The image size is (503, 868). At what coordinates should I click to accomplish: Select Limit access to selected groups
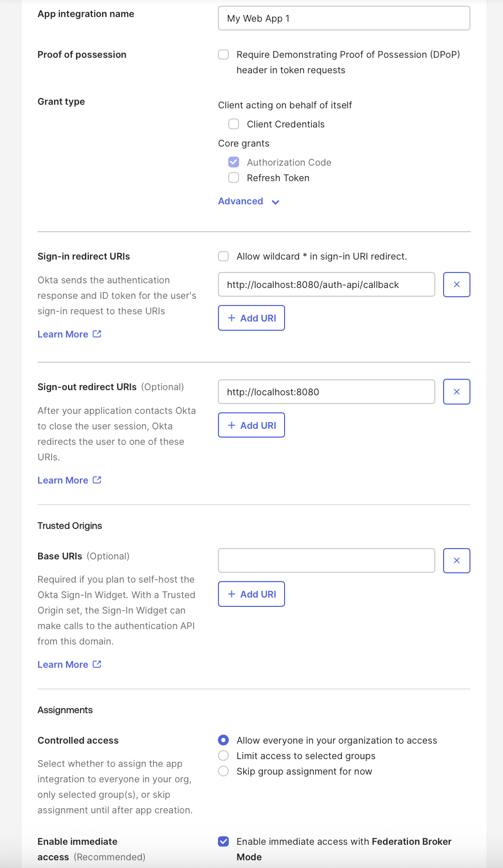[x=224, y=756]
